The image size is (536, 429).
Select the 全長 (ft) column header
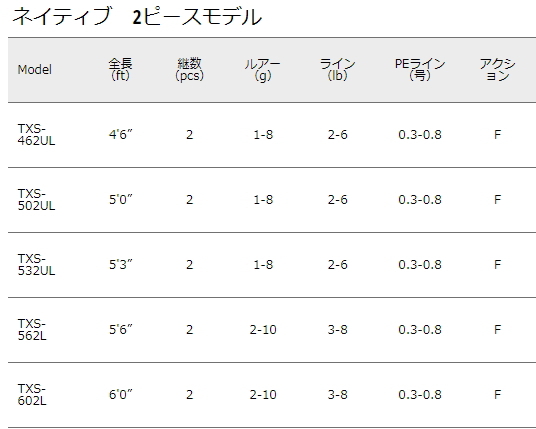120,69
